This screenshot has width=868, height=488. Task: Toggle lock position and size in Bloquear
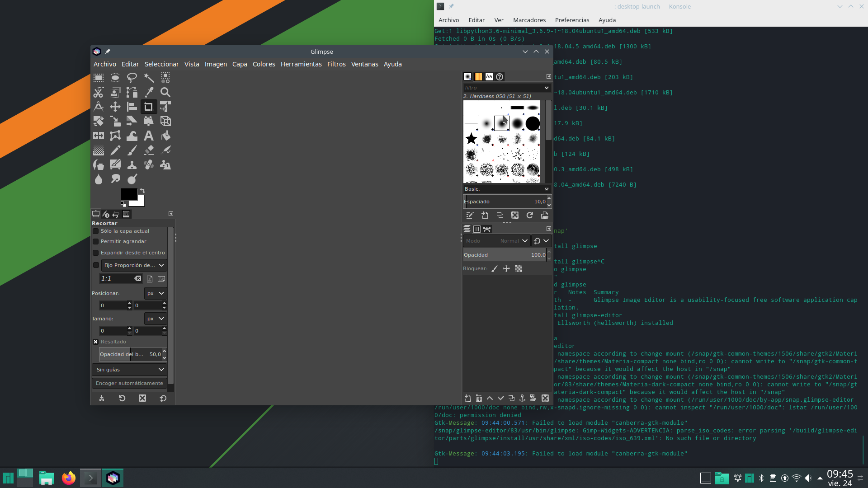506,268
